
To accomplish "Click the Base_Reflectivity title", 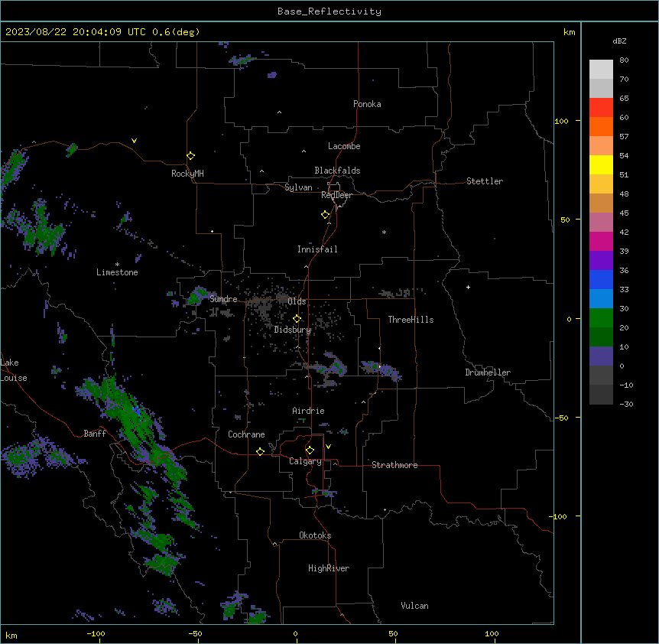I will click(x=329, y=11).
